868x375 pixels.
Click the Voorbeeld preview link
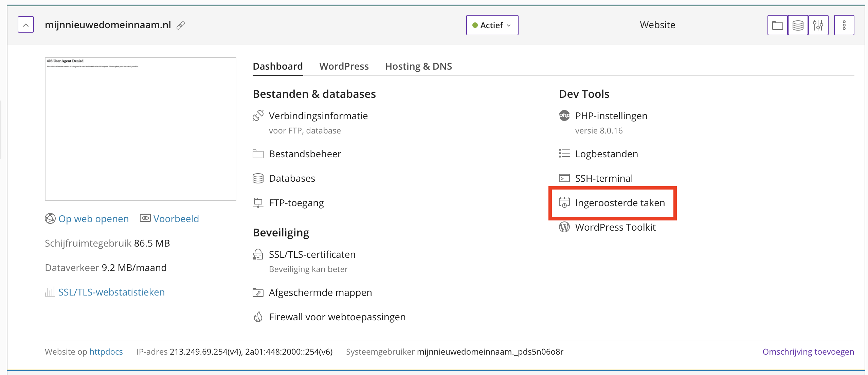[176, 219]
